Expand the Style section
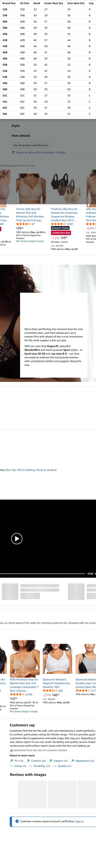 [16, 126]
